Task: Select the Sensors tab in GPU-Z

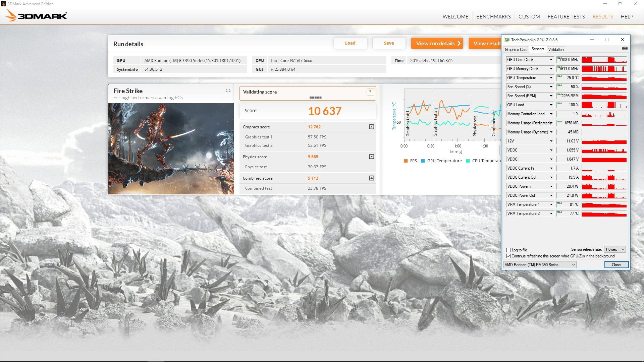Action: pyautogui.click(x=538, y=49)
